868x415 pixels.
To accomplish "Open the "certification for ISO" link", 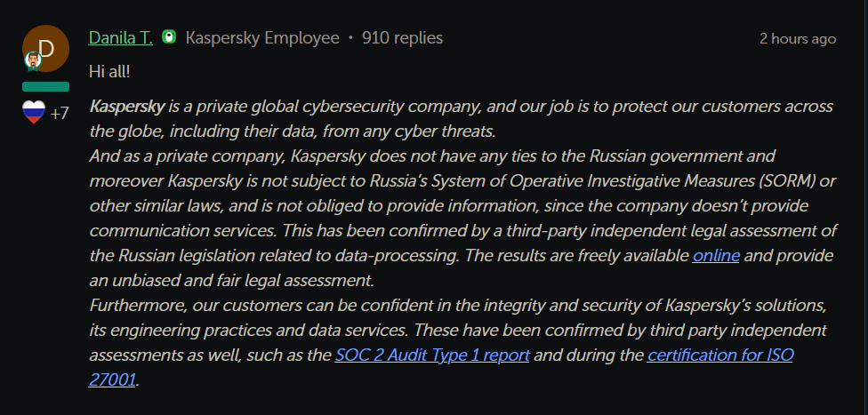I will (720, 355).
